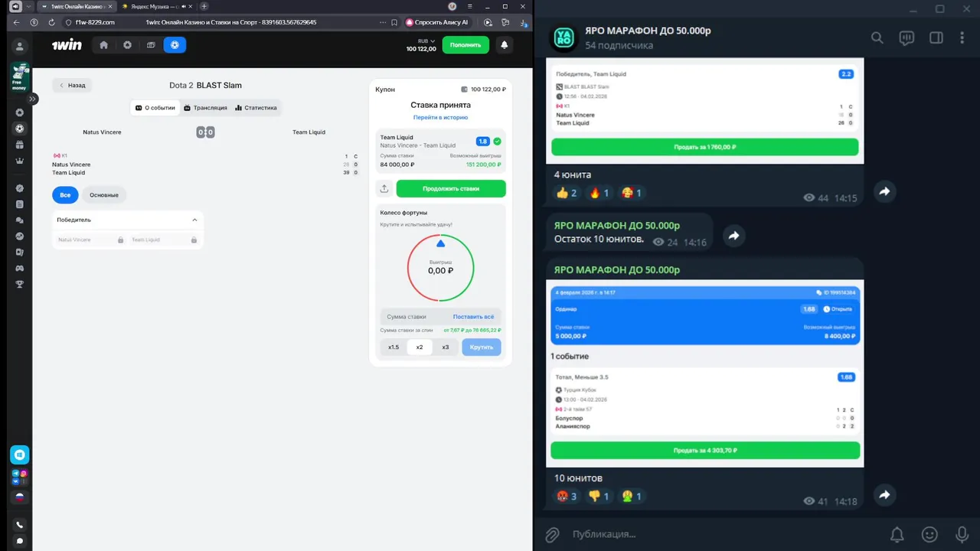The height and width of the screenshot is (551, 980).
Task: Forward the '4 юнита' Telegram post
Action: [884, 191]
